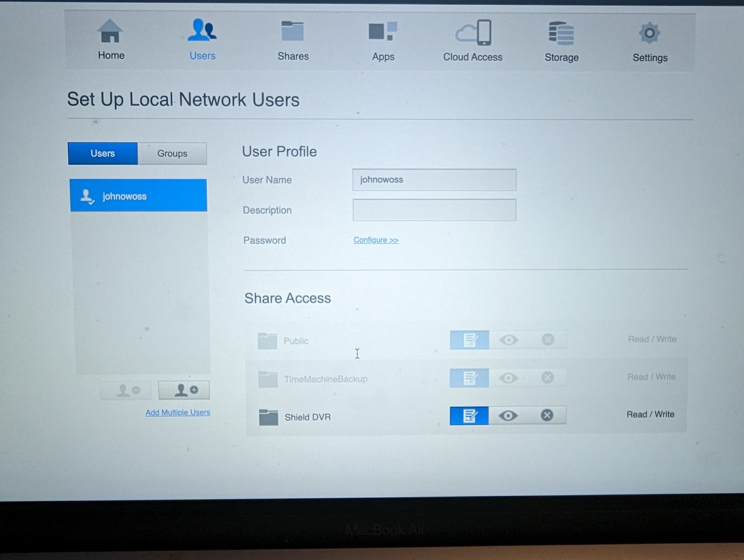
Task: Click the Configure password link
Action: coord(375,240)
